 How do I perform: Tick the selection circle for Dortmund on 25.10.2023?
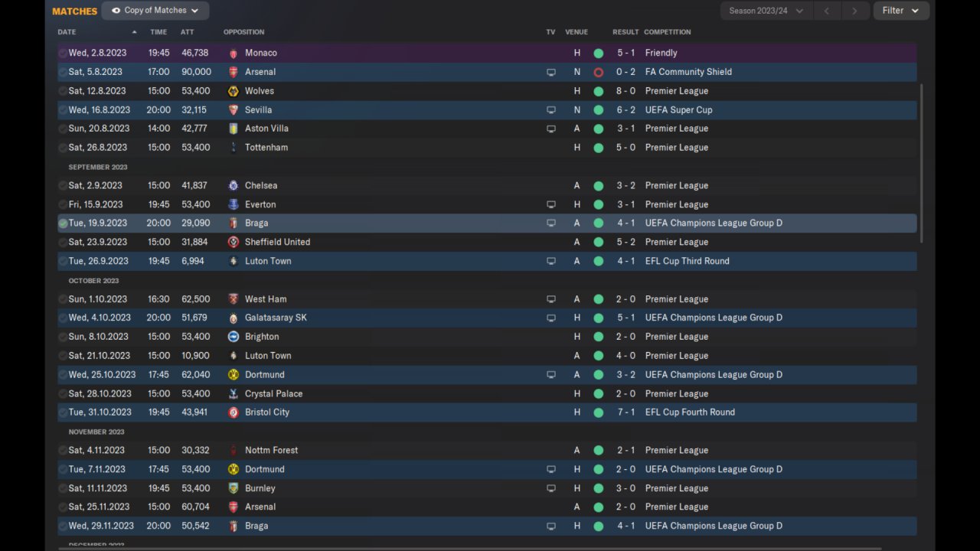[63, 375]
